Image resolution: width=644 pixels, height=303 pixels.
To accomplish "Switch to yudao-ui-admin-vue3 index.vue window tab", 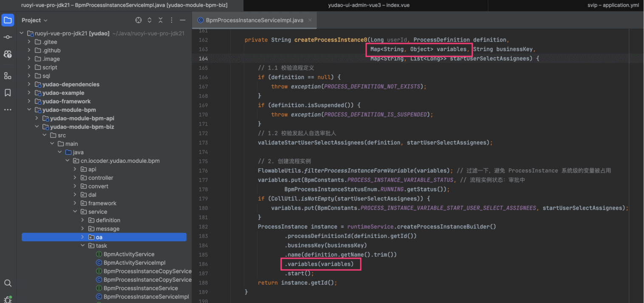I will [369, 5].
